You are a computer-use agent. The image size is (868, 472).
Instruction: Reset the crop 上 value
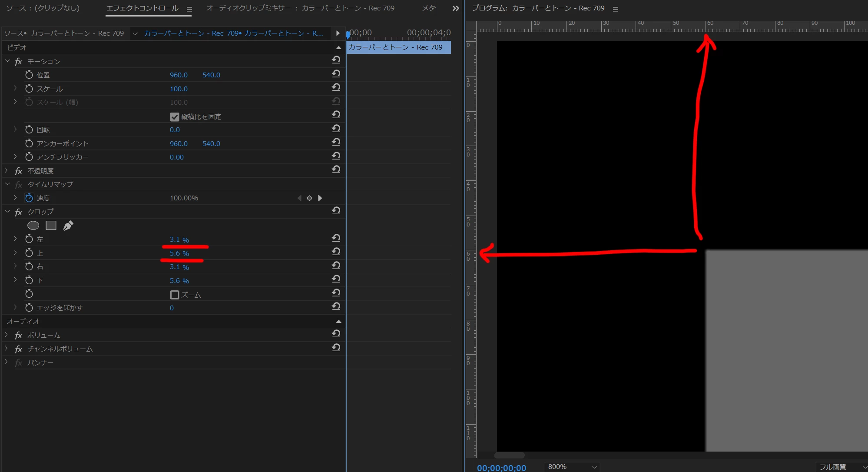(x=336, y=252)
